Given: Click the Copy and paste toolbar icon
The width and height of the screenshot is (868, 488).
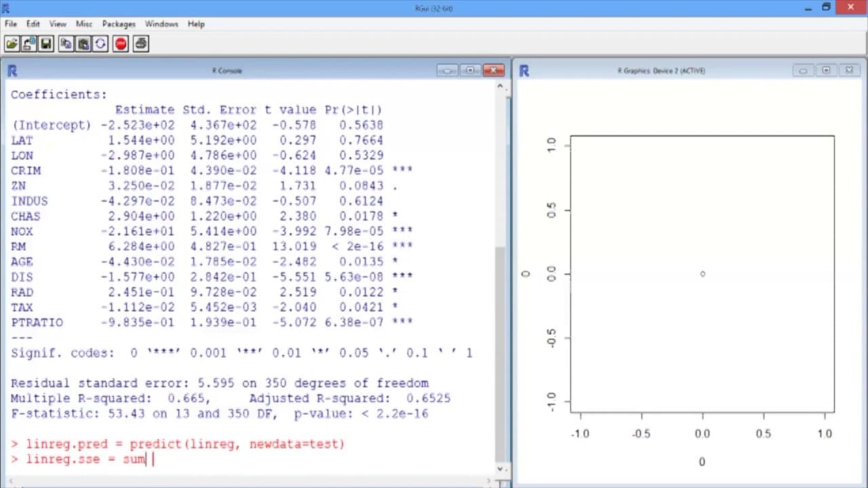Looking at the screenshot, I should click(x=100, y=44).
